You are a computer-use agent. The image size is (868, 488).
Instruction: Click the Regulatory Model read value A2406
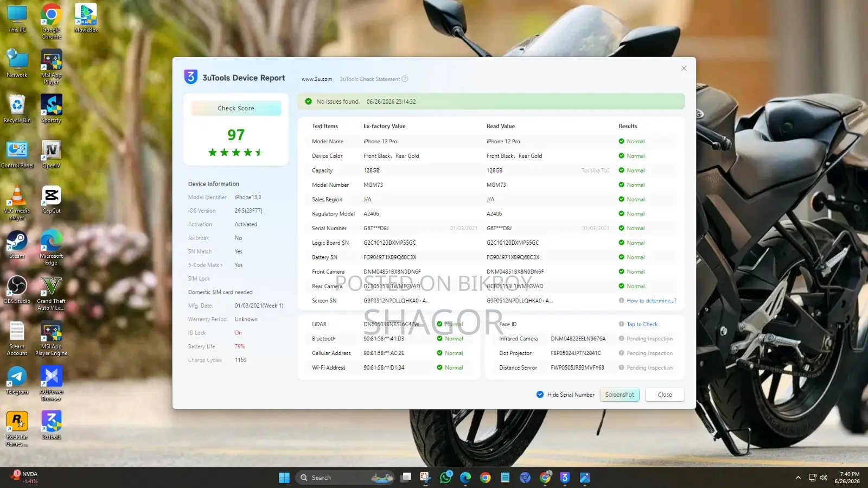tap(494, 214)
